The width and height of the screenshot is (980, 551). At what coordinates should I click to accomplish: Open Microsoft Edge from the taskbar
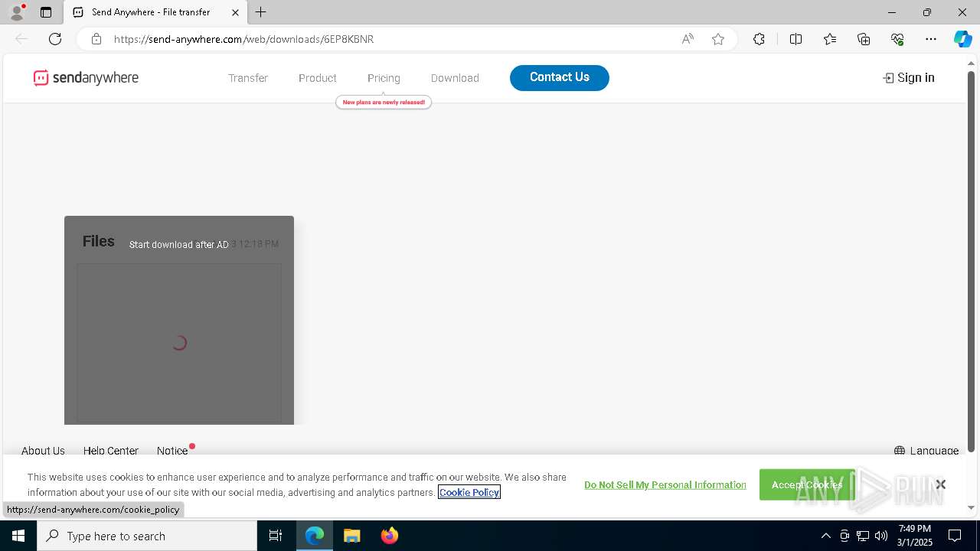315,536
